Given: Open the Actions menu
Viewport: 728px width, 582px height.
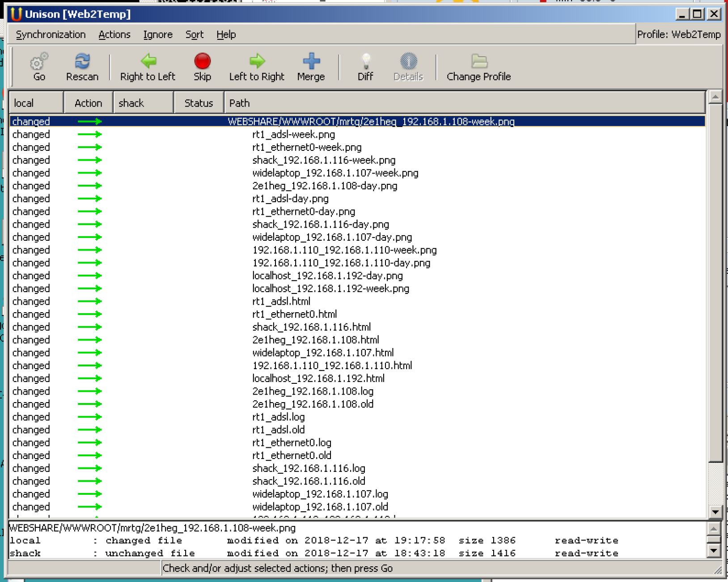Looking at the screenshot, I should tap(114, 34).
